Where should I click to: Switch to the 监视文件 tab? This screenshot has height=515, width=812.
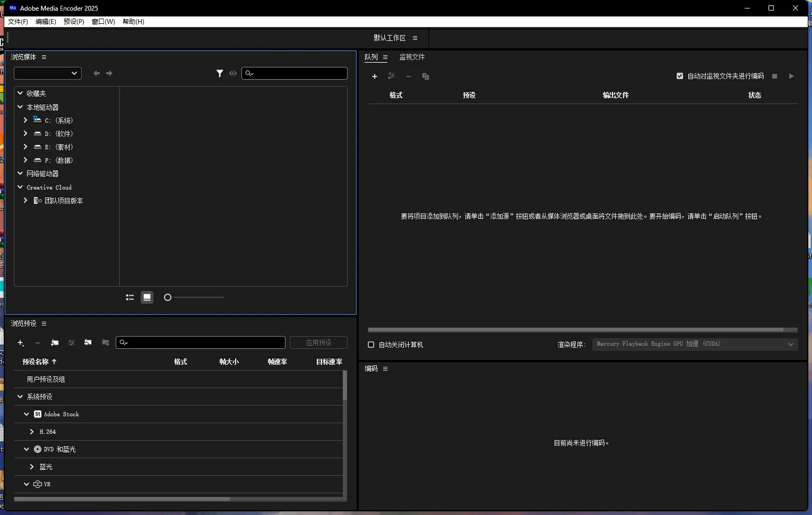click(412, 57)
